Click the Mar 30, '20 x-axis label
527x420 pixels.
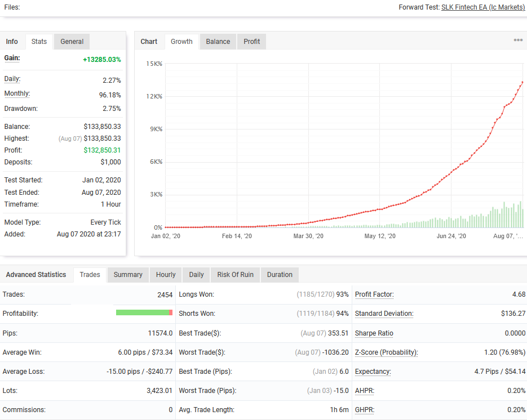tap(308, 236)
